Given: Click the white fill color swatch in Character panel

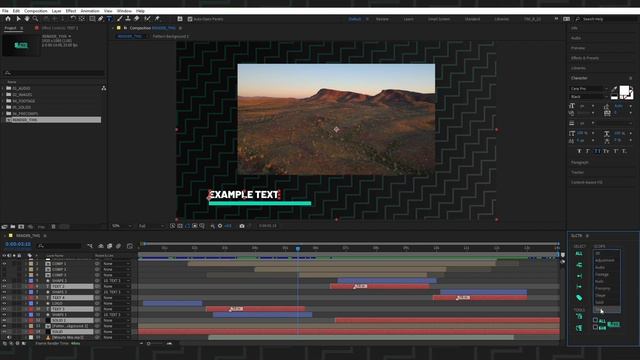Looking at the screenshot, I should tap(624, 91).
